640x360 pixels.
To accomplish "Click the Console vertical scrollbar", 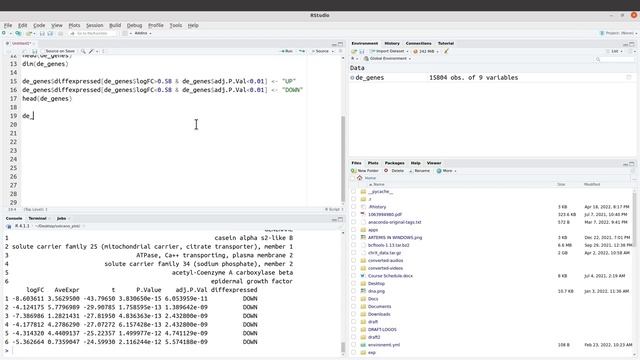I will tap(343, 348).
